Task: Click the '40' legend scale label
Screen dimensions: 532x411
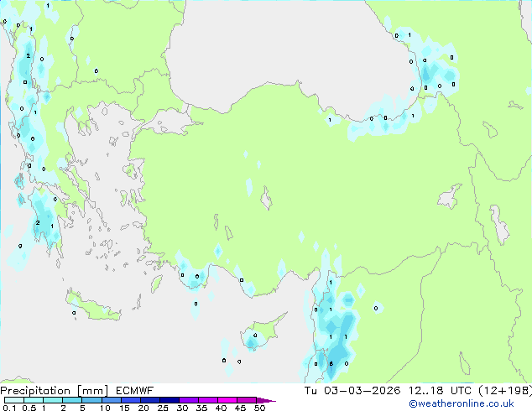Action: tap(221, 408)
